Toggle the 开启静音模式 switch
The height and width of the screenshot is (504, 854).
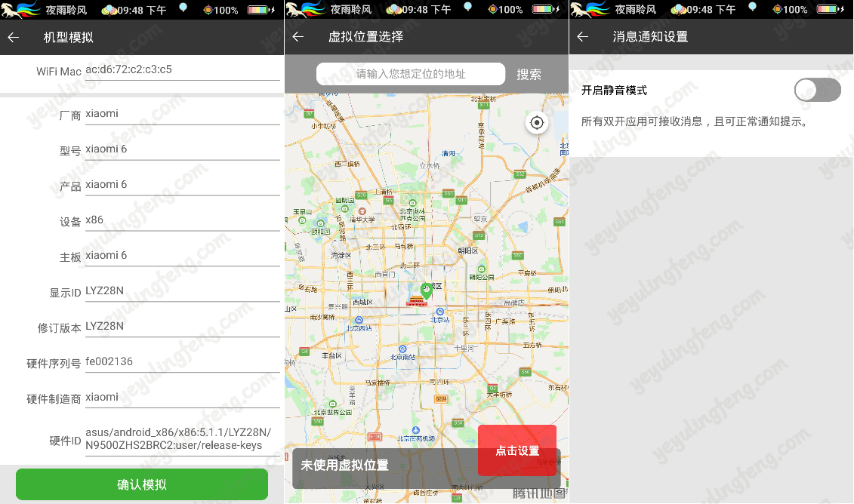[818, 90]
